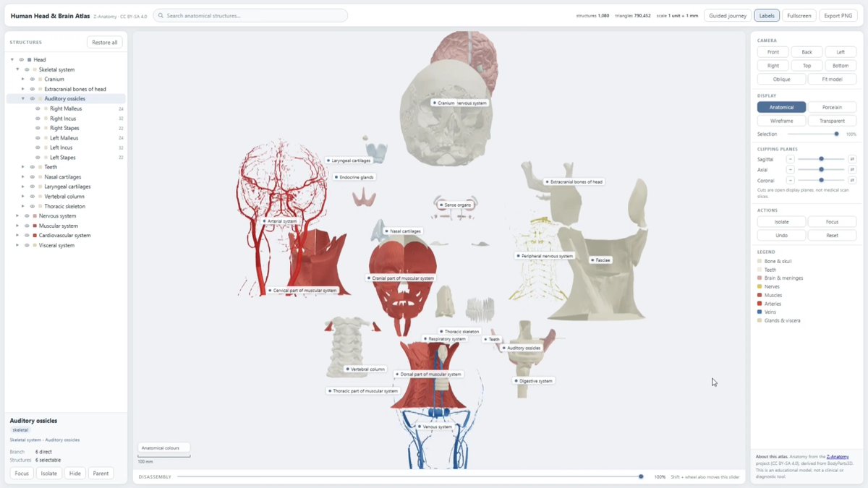
Task: Flip the Sagittal clipping plane direction
Action: tap(852, 159)
